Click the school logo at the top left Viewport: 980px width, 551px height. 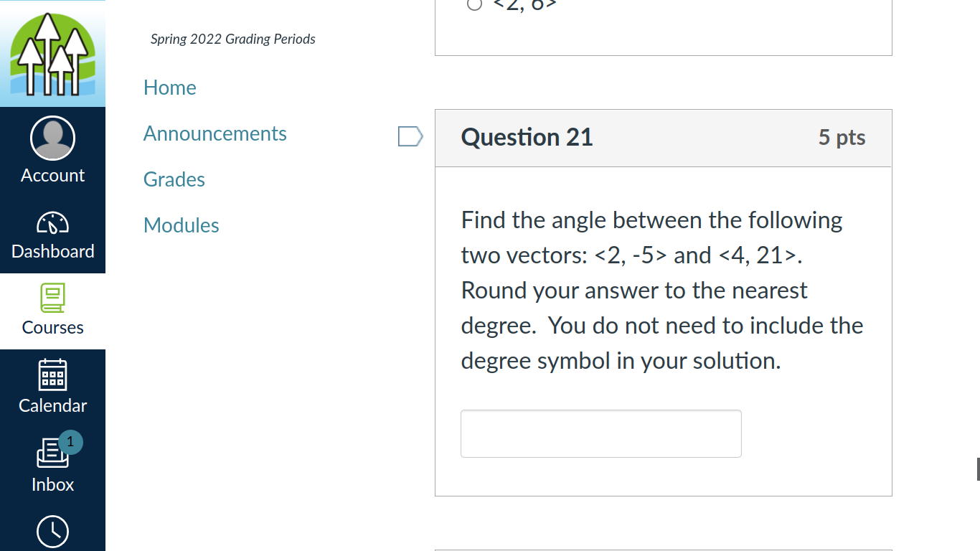click(x=52, y=54)
